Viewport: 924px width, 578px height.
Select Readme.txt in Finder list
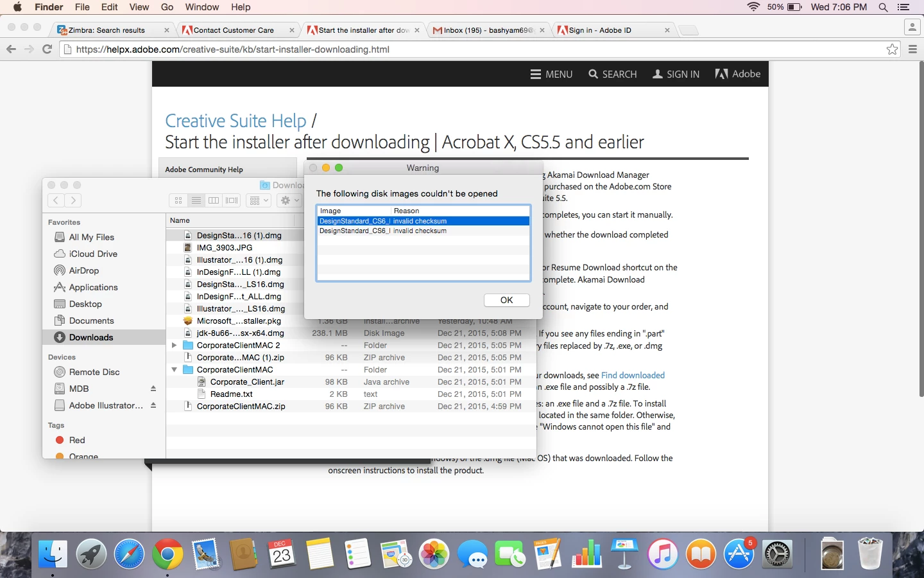click(x=232, y=394)
